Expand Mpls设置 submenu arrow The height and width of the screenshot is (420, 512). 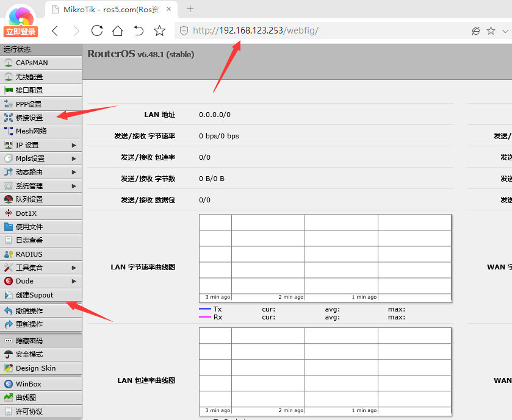click(x=74, y=158)
